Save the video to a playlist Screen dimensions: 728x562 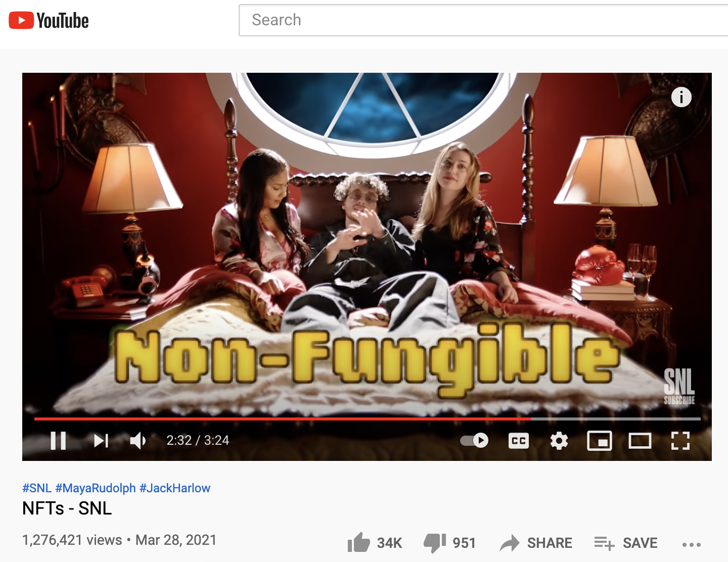(x=626, y=543)
